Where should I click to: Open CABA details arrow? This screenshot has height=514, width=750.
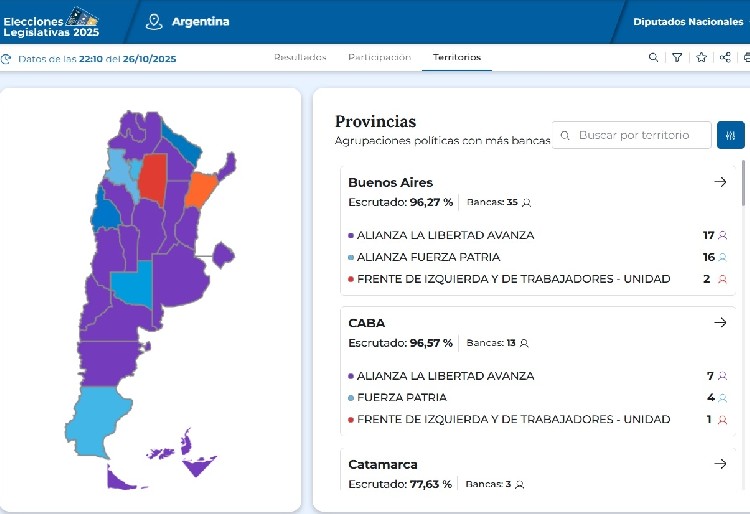719,323
